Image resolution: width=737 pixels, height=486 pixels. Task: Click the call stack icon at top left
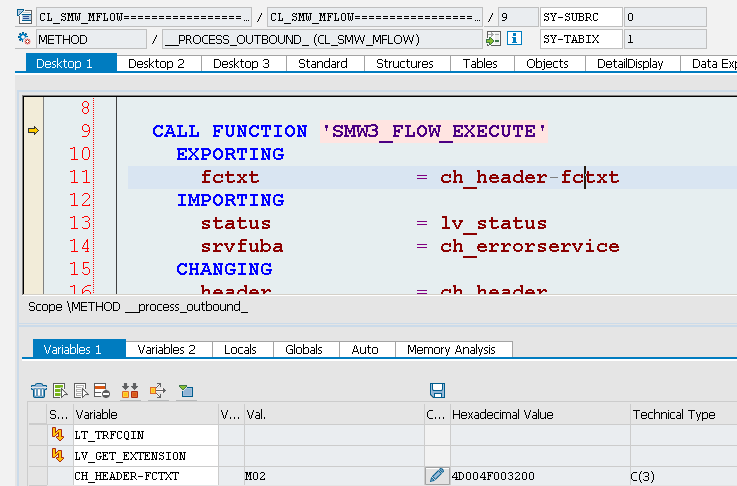pos(24,16)
